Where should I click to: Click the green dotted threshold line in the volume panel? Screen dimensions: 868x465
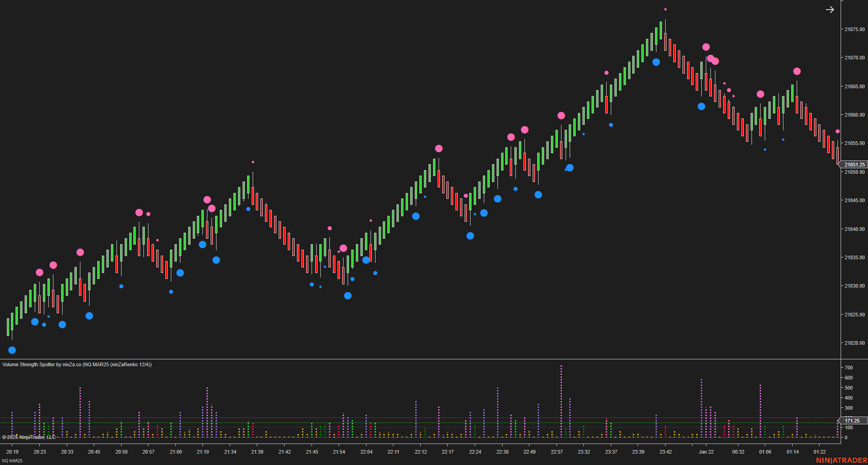click(411, 422)
